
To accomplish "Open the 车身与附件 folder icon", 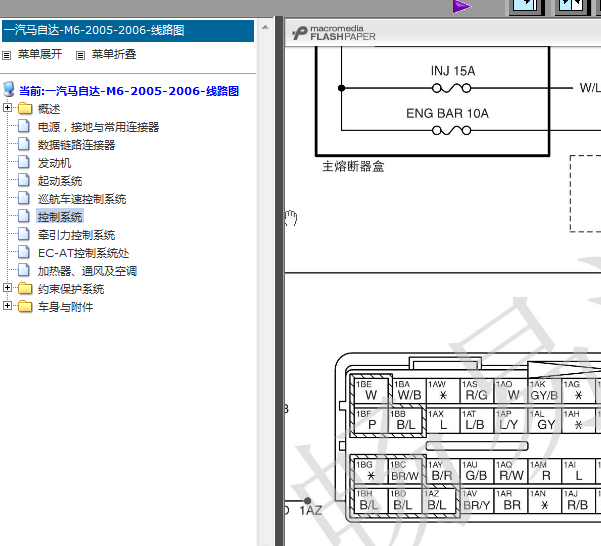I will [x=25, y=307].
